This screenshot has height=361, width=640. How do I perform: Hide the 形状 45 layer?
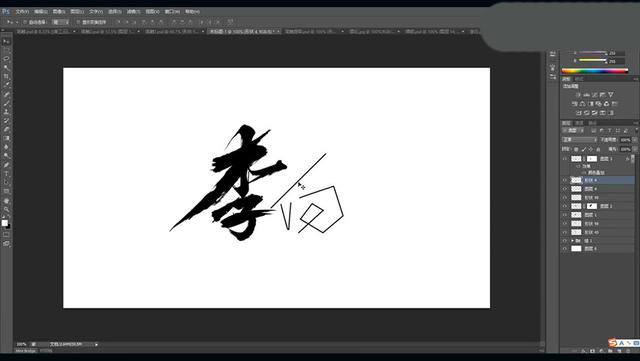[565, 232]
